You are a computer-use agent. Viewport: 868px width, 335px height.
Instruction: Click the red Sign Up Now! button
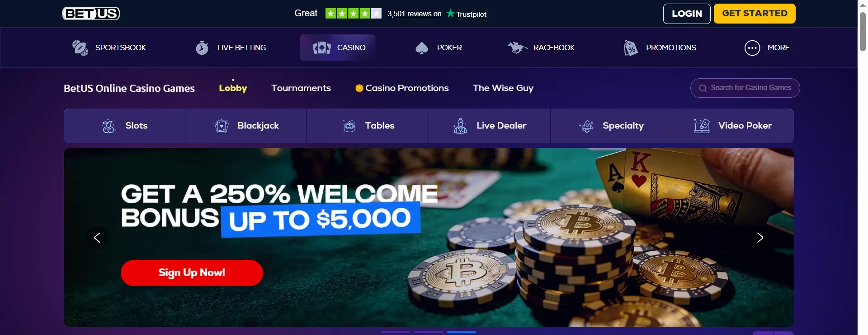point(192,273)
